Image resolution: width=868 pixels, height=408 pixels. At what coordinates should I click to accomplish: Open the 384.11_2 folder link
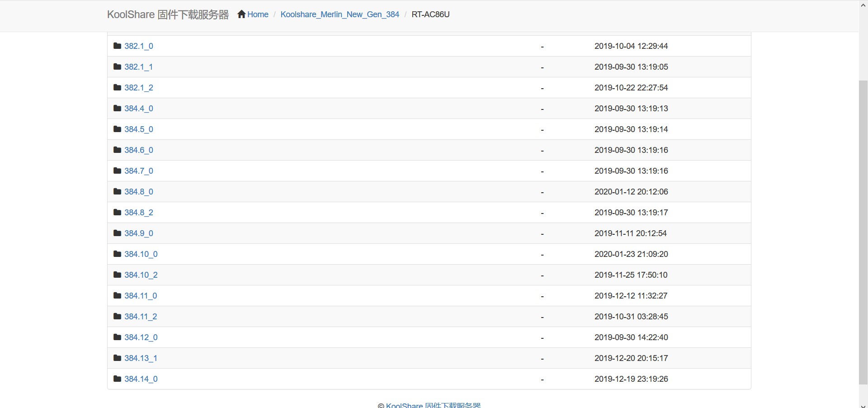141,317
